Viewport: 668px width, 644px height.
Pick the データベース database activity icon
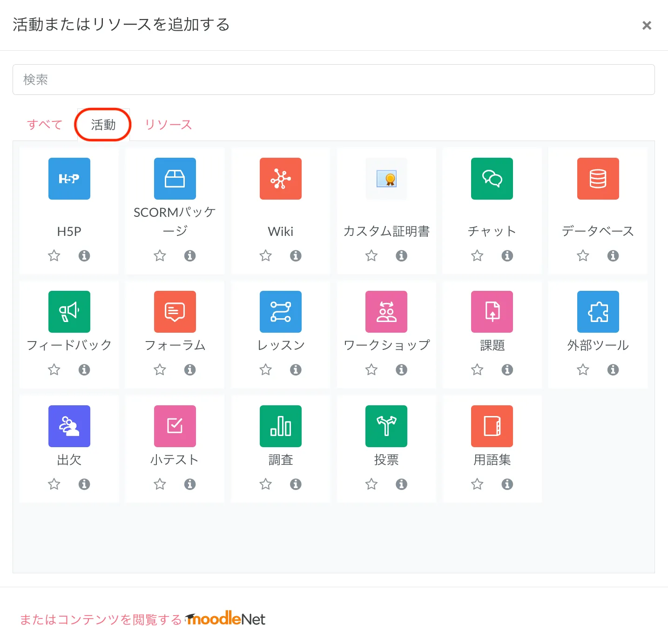pyautogui.click(x=598, y=179)
